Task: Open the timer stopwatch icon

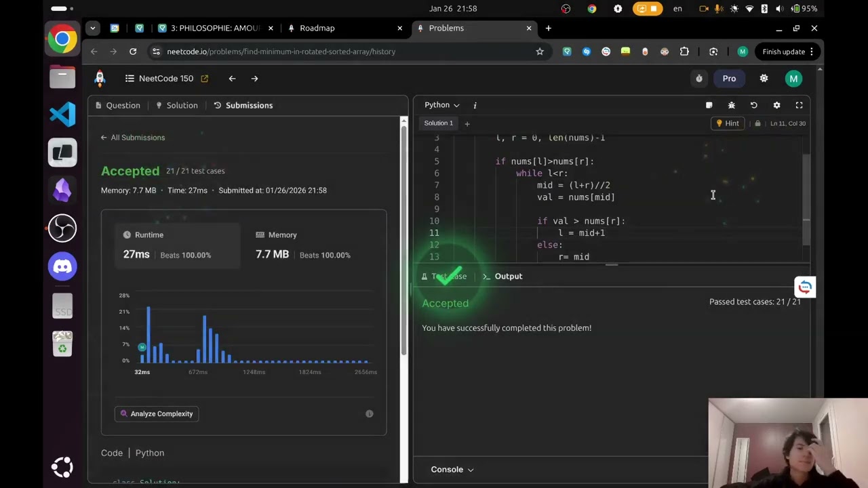Action: 699,79
